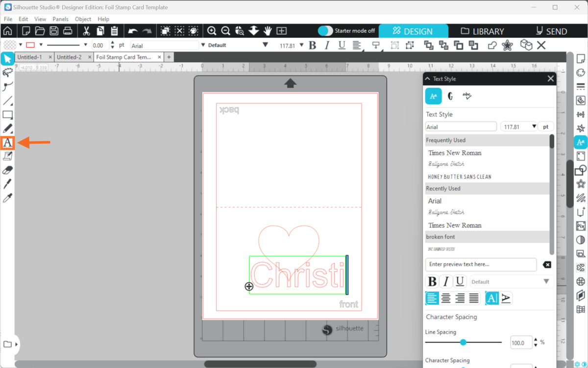Select the Text tool in left toolbar
The height and width of the screenshot is (368, 588).
point(7,143)
